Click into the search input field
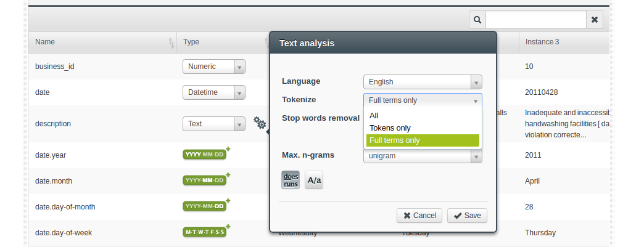644x247 pixels. pyautogui.click(x=535, y=20)
